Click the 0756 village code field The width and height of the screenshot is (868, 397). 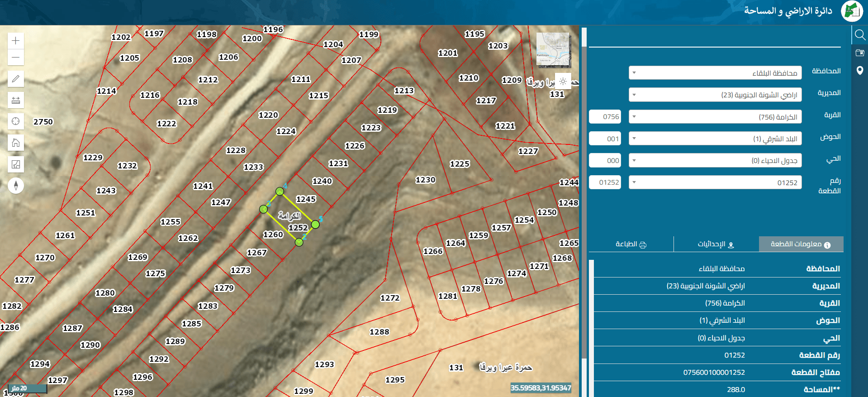[x=605, y=117]
